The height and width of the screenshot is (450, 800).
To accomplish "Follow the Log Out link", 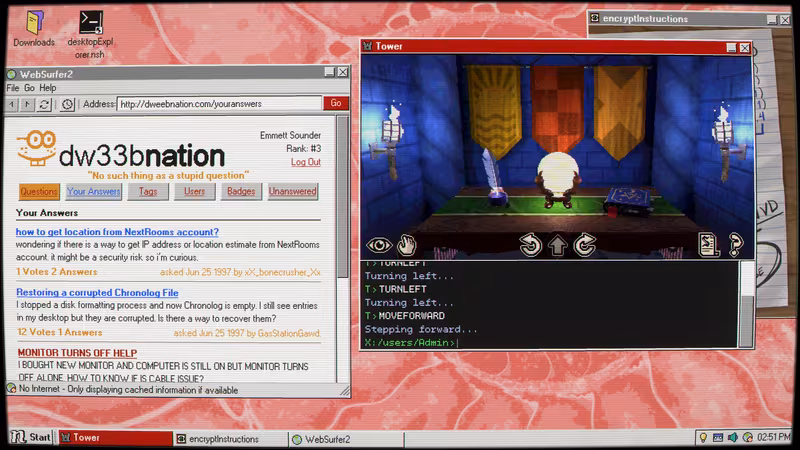I will click(306, 162).
